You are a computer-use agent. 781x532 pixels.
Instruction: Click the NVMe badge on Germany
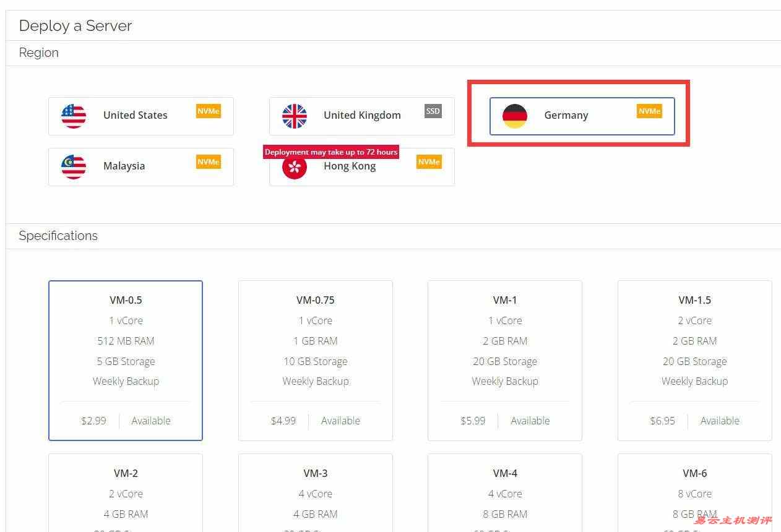tap(649, 111)
